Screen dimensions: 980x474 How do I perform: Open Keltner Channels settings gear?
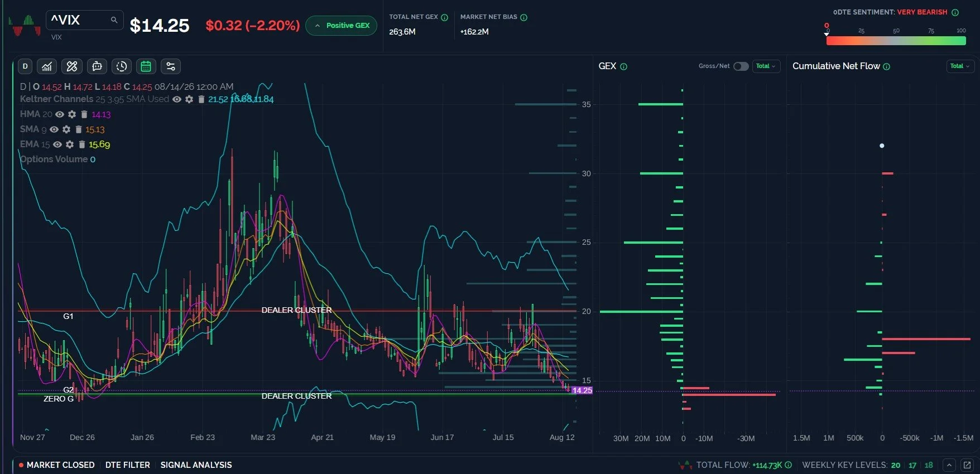pyautogui.click(x=189, y=99)
